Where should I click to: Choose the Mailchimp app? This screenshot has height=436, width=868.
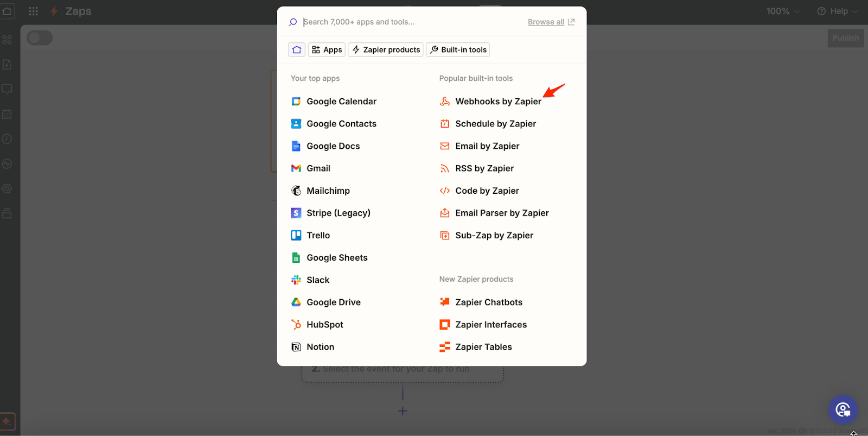pos(321,191)
